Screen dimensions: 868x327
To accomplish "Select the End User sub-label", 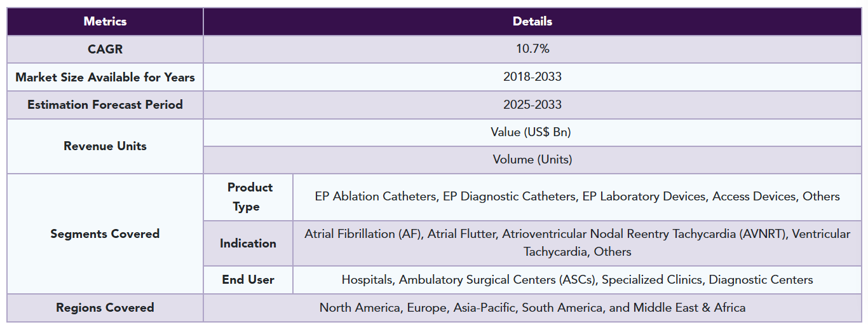I will pyautogui.click(x=248, y=280).
